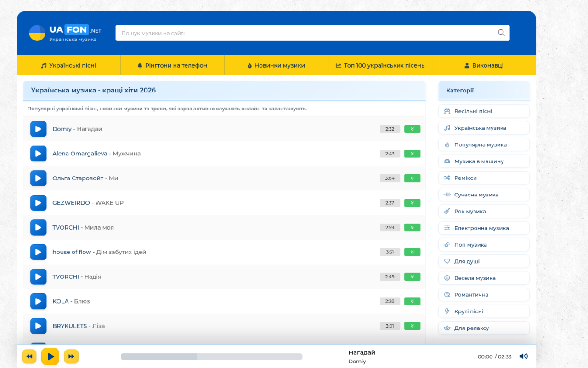Download TVORCHI - Мила моя green button
The width and height of the screenshot is (588, 368).
[x=412, y=228]
